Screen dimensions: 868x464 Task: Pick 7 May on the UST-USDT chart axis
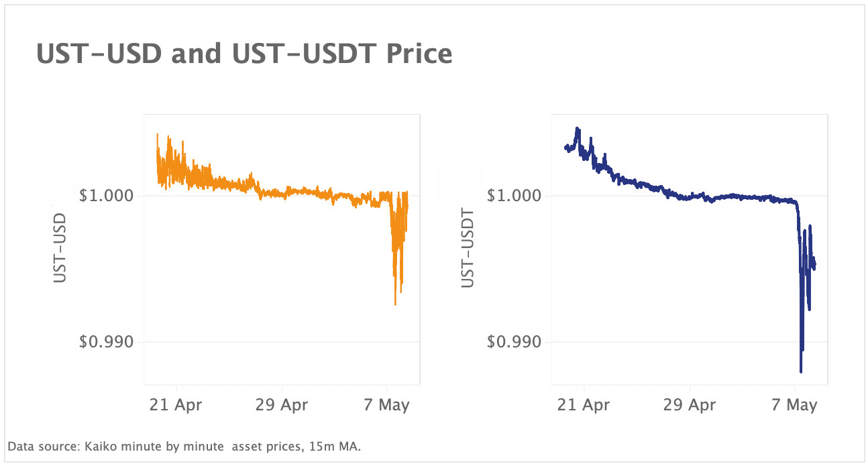pos(794,405)
